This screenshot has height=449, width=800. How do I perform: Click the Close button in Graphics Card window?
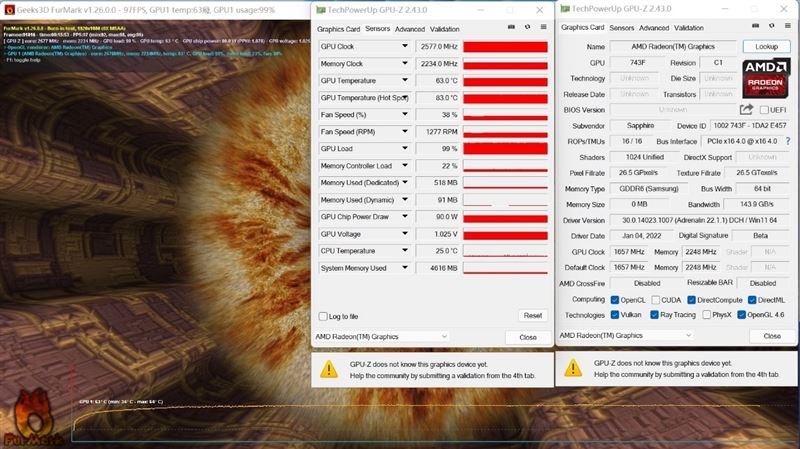point(772,336)
